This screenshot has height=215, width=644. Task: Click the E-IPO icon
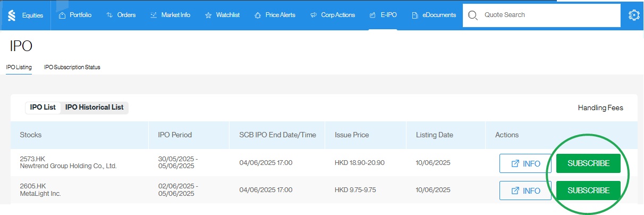coord(373,15)
